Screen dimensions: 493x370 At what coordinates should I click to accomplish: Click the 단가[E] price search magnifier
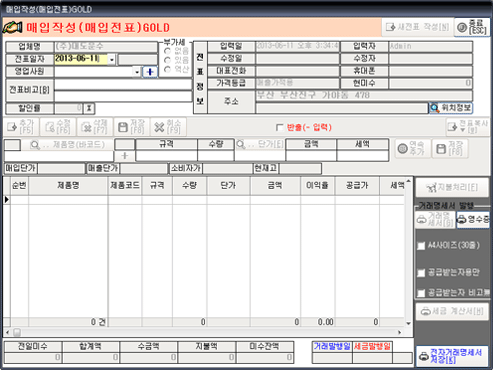click(241, 144)
